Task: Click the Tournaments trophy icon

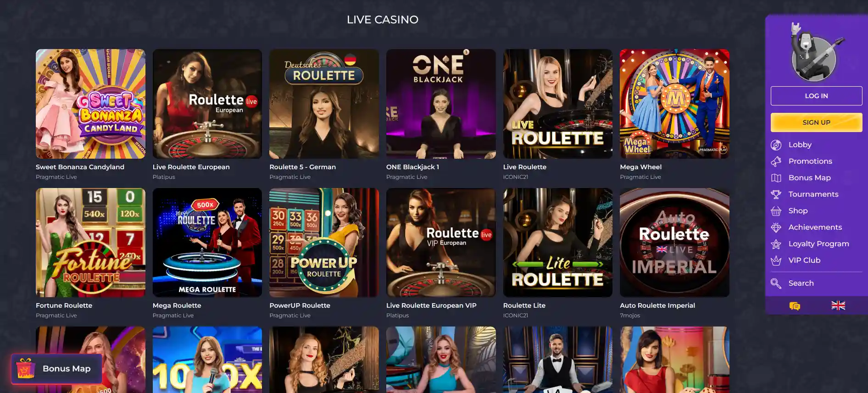Action: pyautogui.click(x=776, y=194)
